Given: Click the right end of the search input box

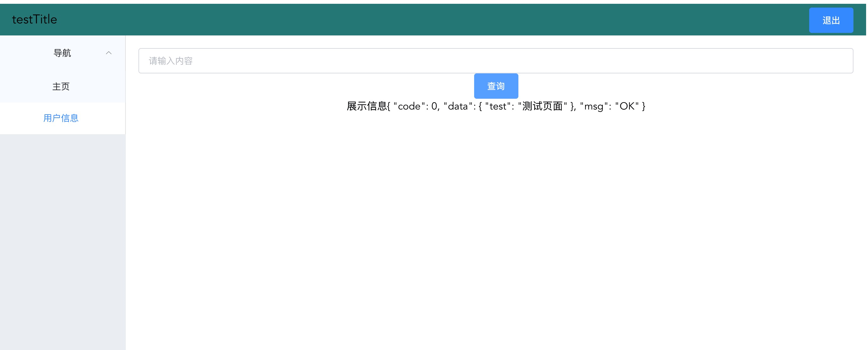Looking at the screenshot, I should pos(836,61).
